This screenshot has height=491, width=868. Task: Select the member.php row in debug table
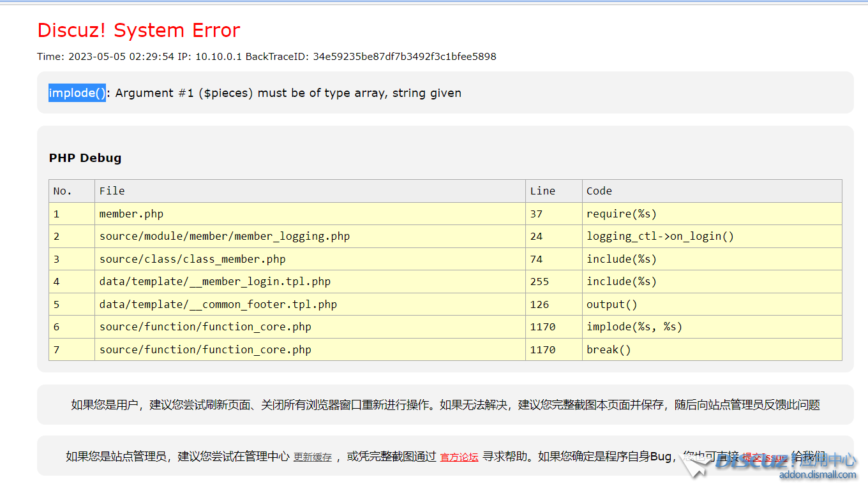131,214
